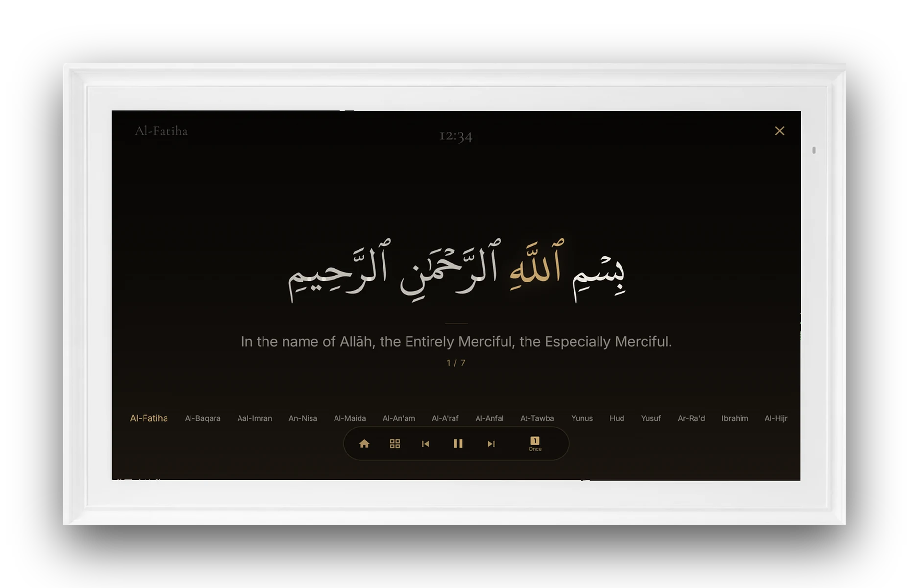909x588 pixels.
Task: Select the Al-An'am surah tab
Action: (x=399, y=418)
